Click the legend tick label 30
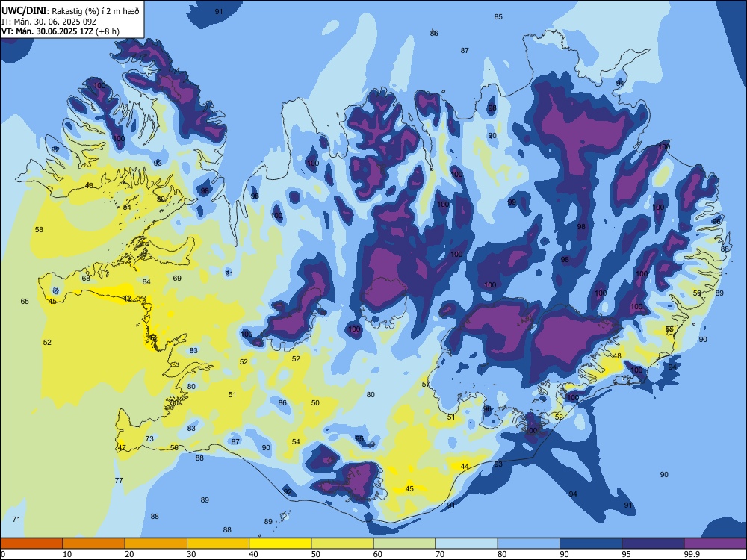 coord(191,554)
